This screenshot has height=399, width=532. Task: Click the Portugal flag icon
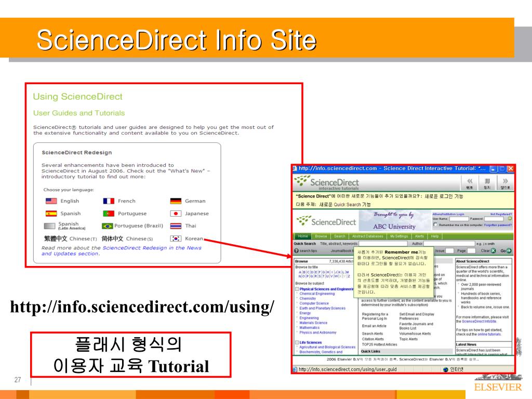click(109, 214)
